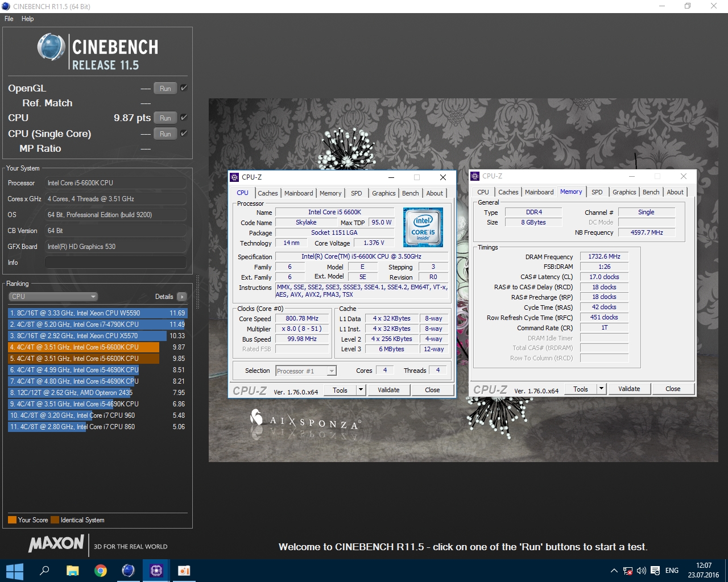
Task: Click the orange Your Score legend swatch
Action: [x=12, y=519]
